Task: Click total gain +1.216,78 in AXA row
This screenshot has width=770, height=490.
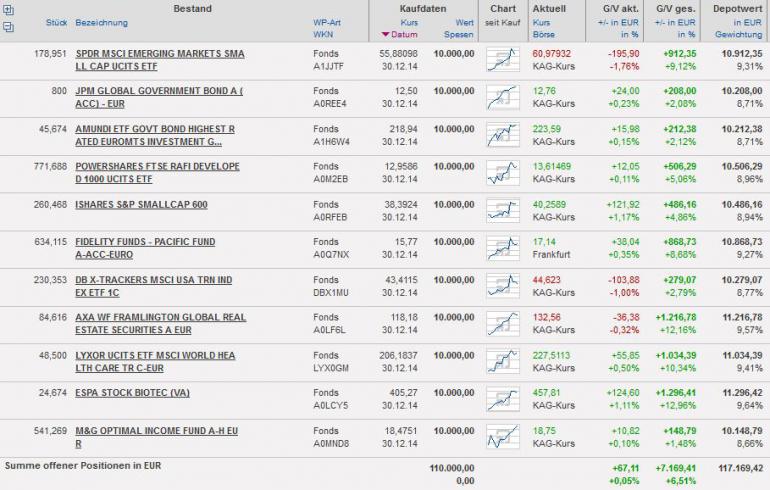Action: (676, 317)
